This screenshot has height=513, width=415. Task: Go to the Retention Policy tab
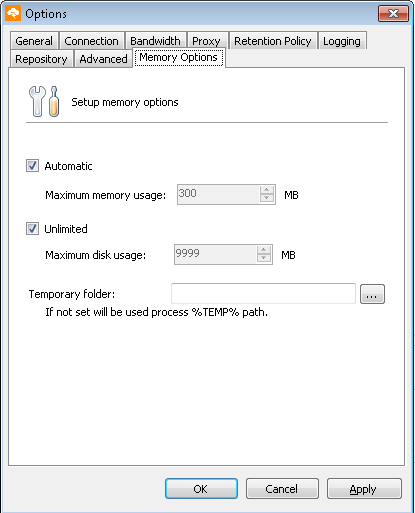pos(273,41)
